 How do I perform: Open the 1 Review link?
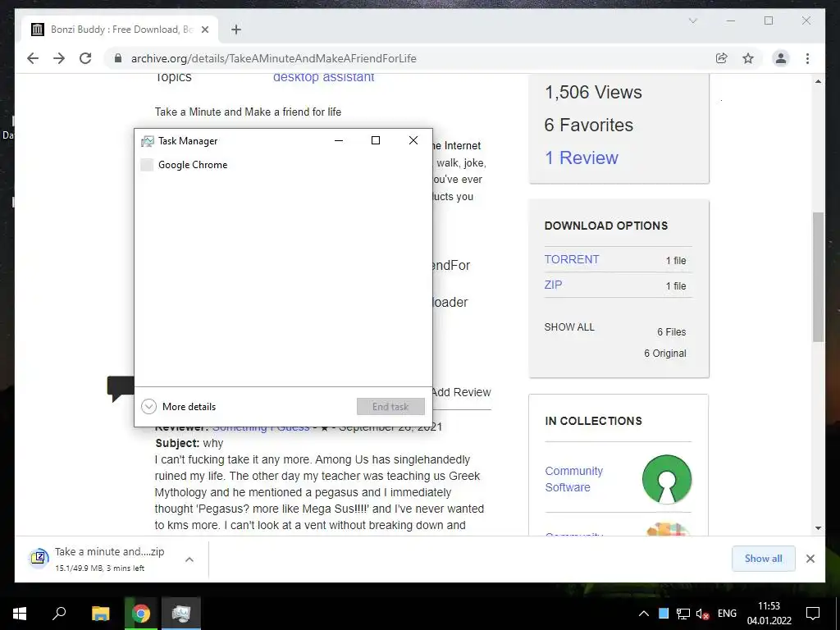[582, 158]
